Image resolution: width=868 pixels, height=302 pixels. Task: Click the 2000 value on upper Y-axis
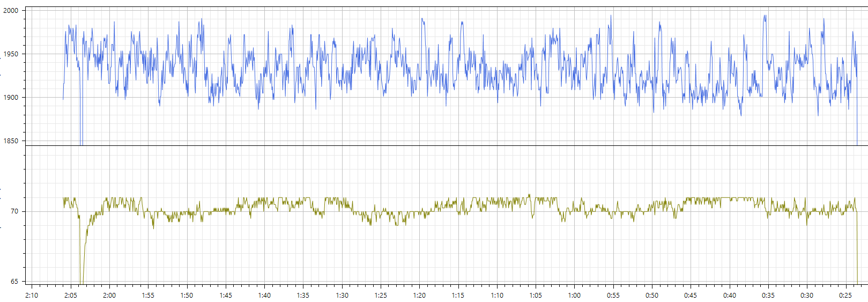[x=11, y=11]
